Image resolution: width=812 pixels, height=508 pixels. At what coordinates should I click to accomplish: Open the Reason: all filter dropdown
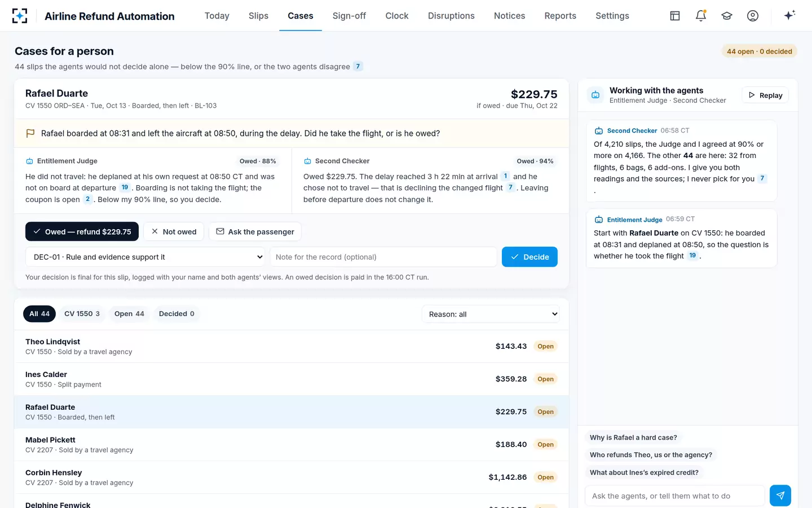[491, 314]
